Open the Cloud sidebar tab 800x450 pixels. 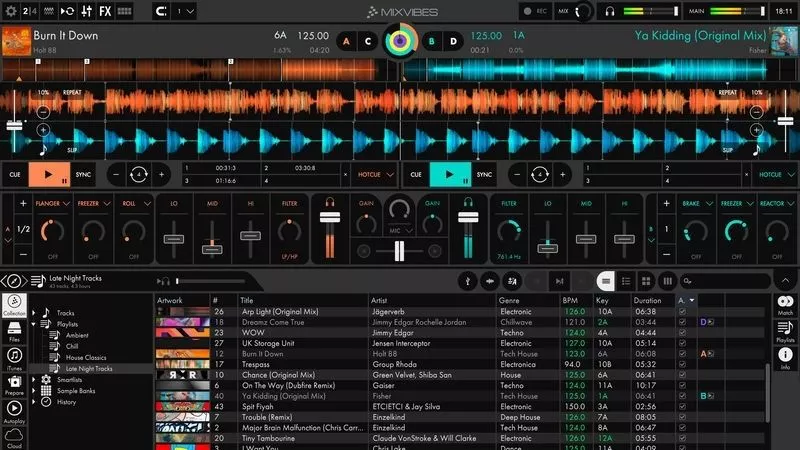(14, 438)
